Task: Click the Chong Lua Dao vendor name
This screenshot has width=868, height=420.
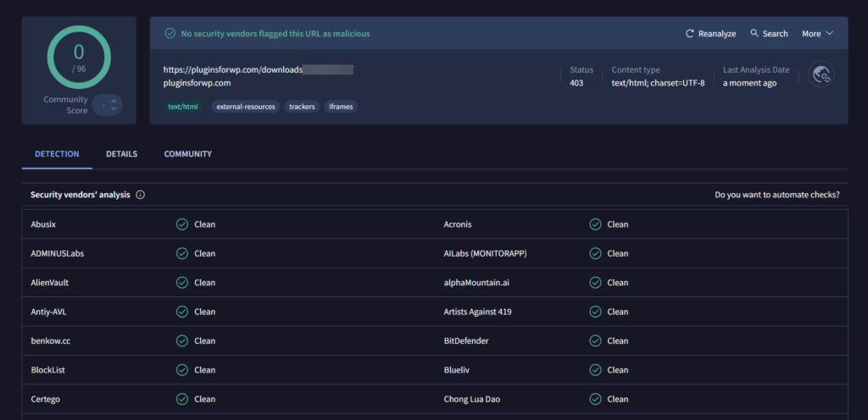Action: pyautogui.click(x=472, y=399)
